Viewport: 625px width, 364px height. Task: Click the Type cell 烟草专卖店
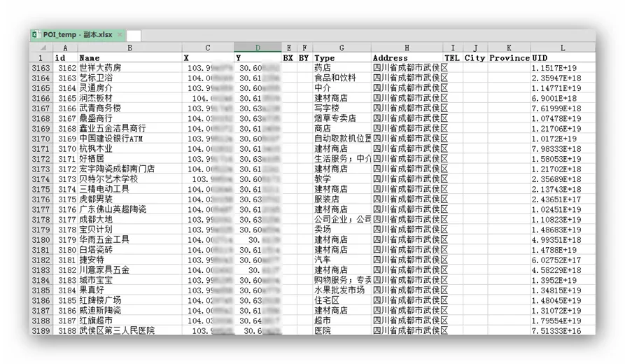342,118
